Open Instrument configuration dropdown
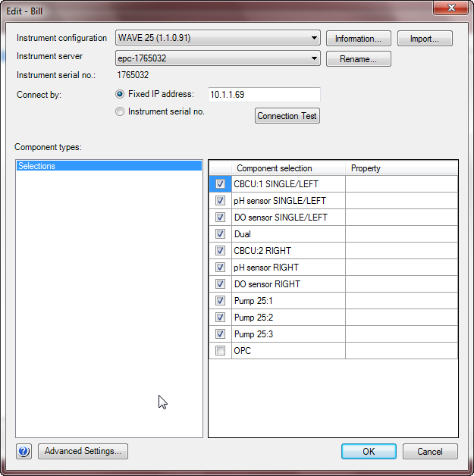Viewport: 474px width, 476px height. click(218, 38)
